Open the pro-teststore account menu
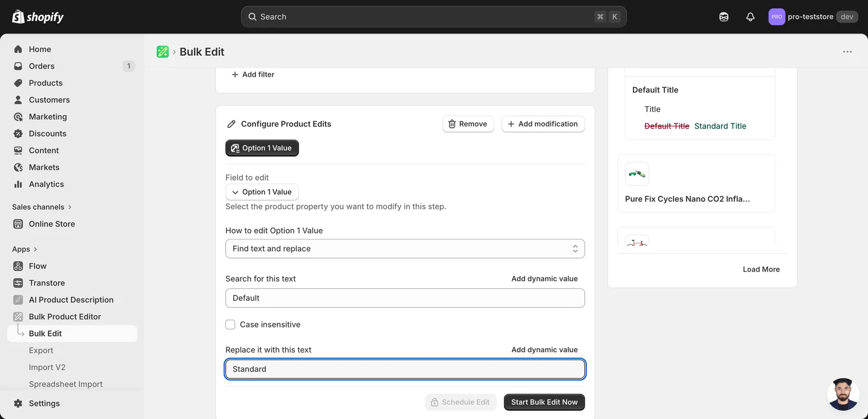Image resolution: width=868 pixels, height=419 pixels. click(x=813, y=17)
